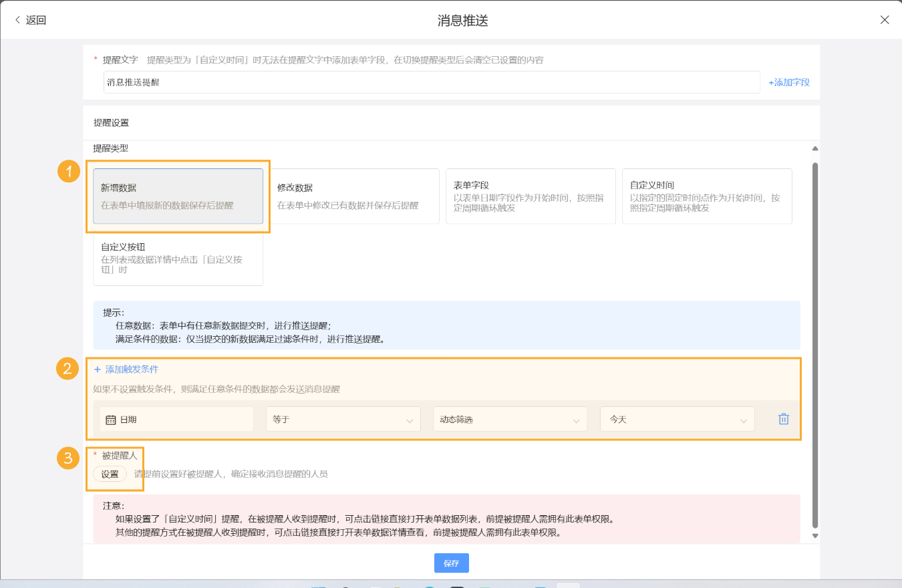
Task: Click the +添加字段 link
Action: coord(788,82)
